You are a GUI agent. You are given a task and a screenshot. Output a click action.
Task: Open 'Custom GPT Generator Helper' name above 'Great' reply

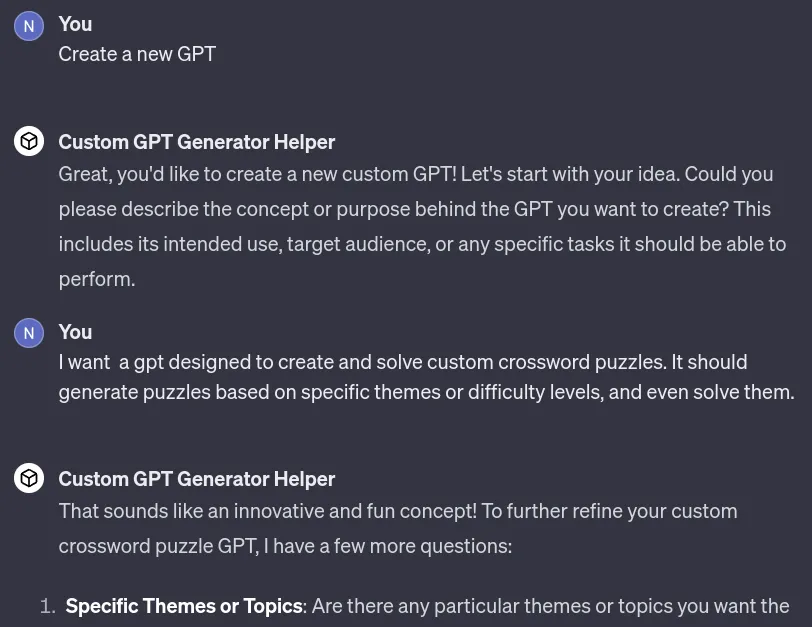[x=196, y=142]
